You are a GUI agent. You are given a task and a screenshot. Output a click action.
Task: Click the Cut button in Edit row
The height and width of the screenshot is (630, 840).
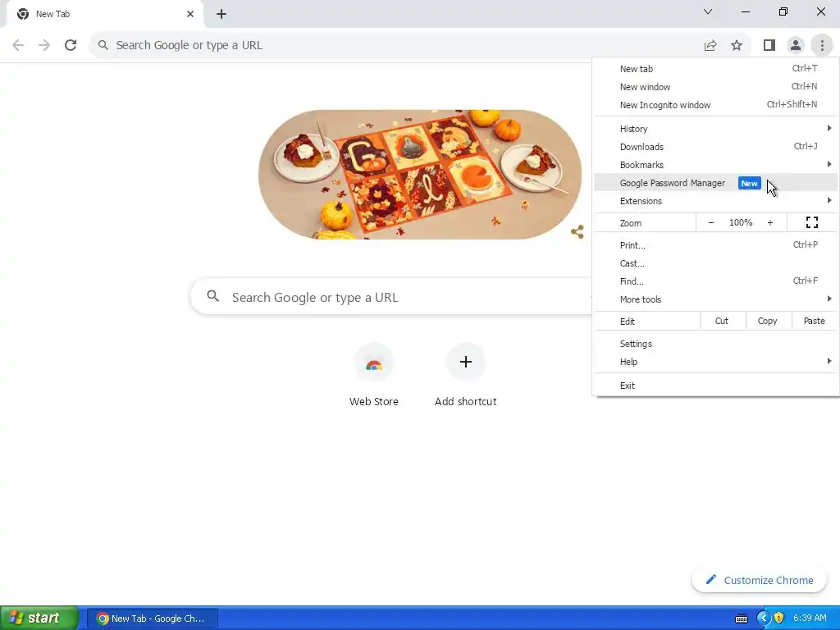pyautogui.click(x=722, y=321)
